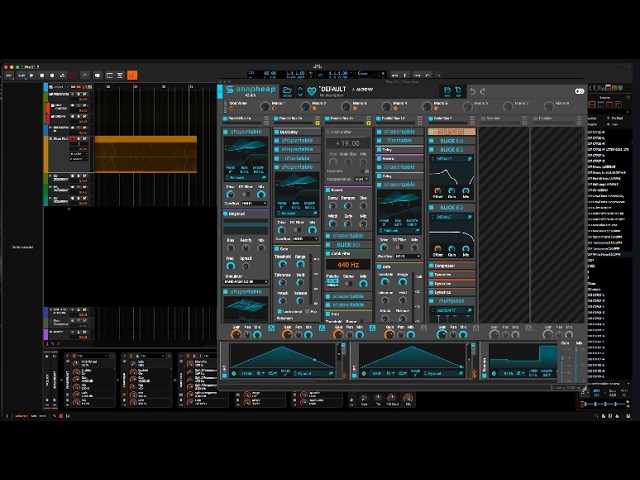
Task: Click the snapheap logo
Action: [x=251, y=89]
